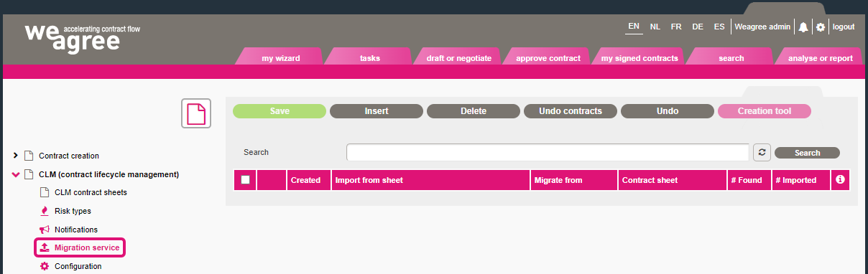
Task: Click the grey Search button
Action: (x=807, y=153)
